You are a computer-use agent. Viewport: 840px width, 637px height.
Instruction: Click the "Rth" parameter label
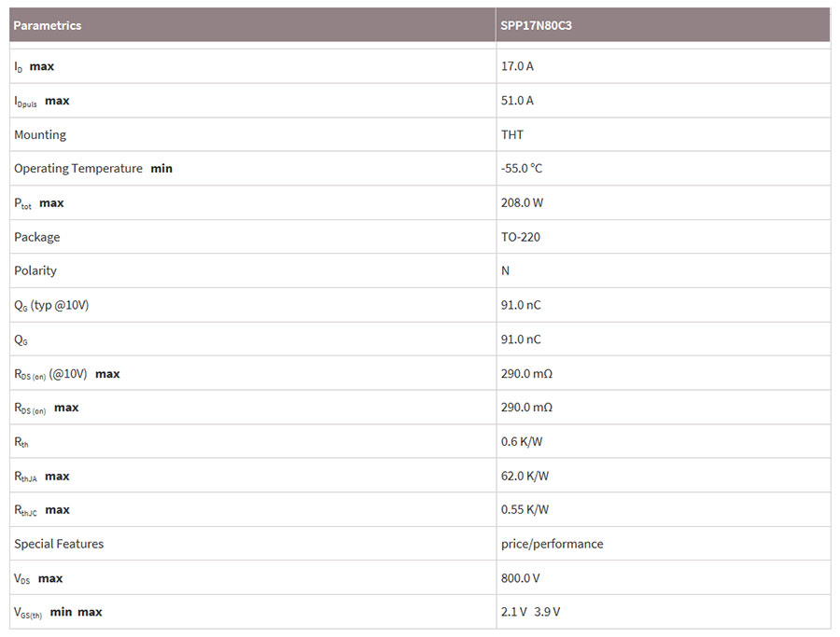click(x=21, y=442)
